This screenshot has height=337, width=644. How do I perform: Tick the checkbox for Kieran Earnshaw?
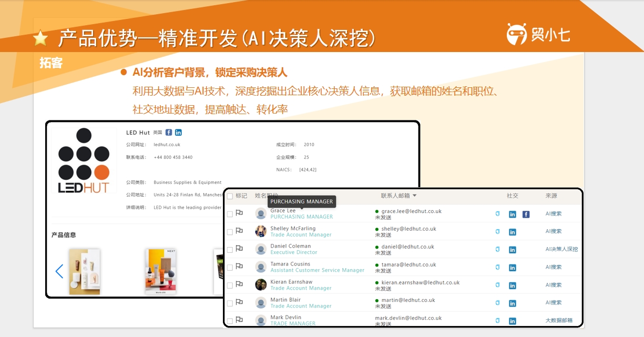pos(230,286)
